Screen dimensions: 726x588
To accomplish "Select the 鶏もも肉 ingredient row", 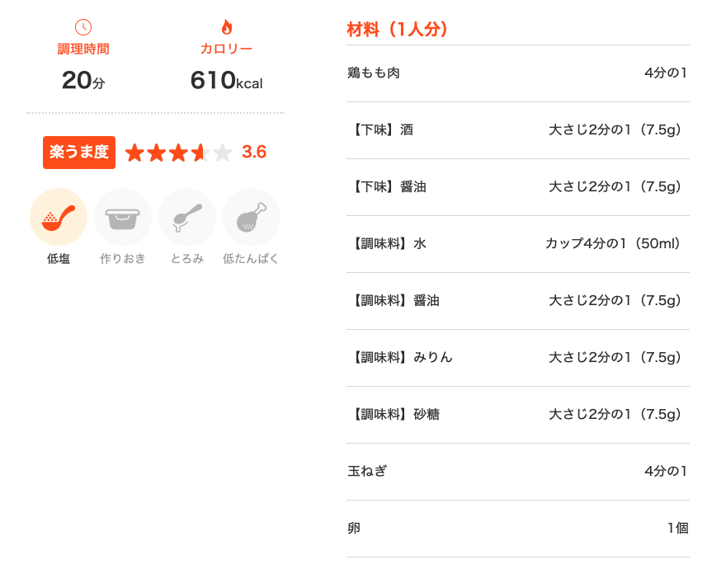I will [517, 73].
